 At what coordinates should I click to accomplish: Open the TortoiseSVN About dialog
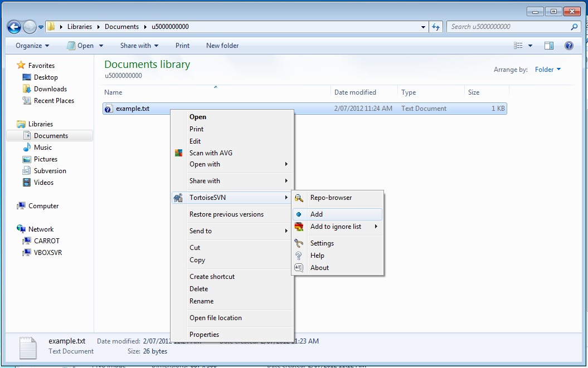click(319, 267)
